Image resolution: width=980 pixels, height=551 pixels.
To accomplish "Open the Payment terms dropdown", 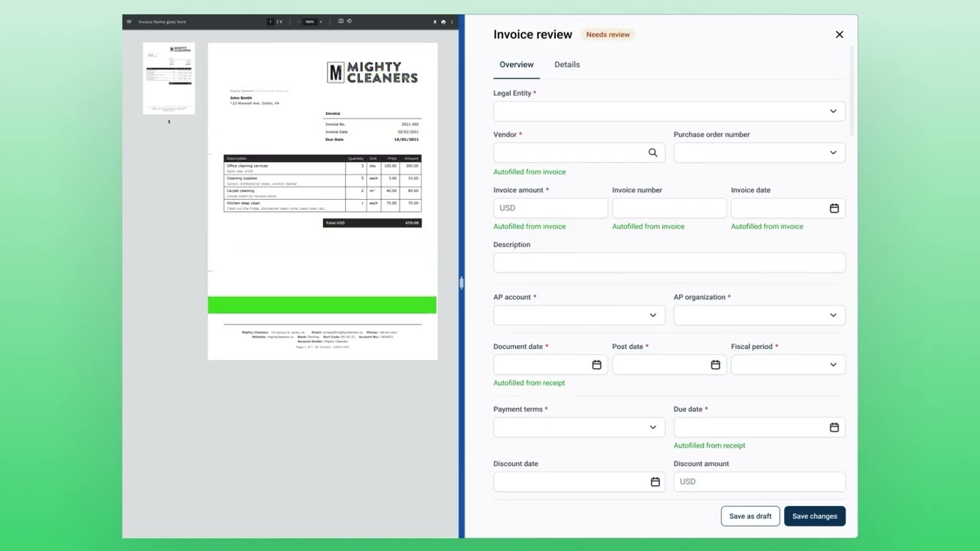I will tap(580, 427).
